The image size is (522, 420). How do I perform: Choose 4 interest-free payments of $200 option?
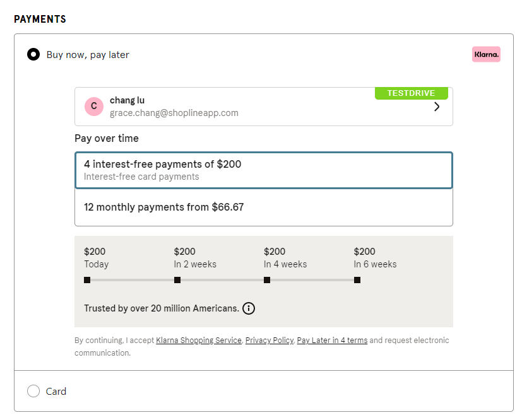tap(264, 170)
